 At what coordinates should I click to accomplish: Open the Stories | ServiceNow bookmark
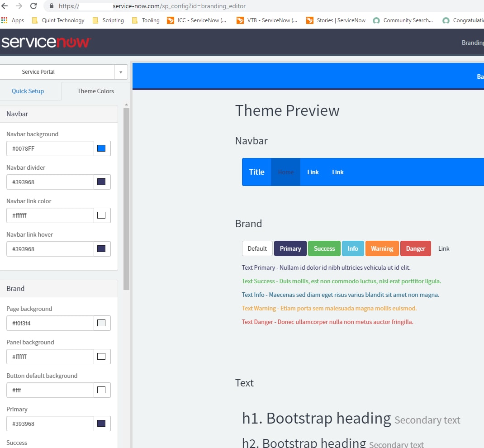(336, 20)
